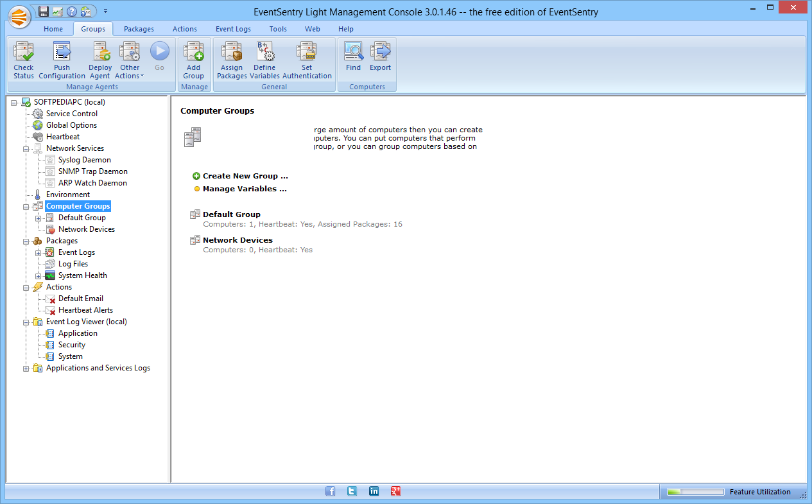Screen dimensions: 812x504
Task: Open Assign Packages
Action: (x=232, y=60)
